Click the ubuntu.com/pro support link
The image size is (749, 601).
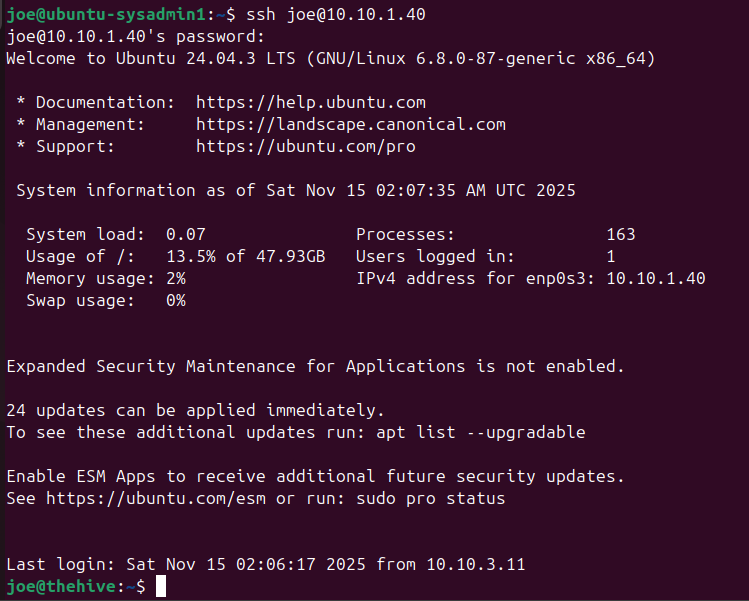305,146
